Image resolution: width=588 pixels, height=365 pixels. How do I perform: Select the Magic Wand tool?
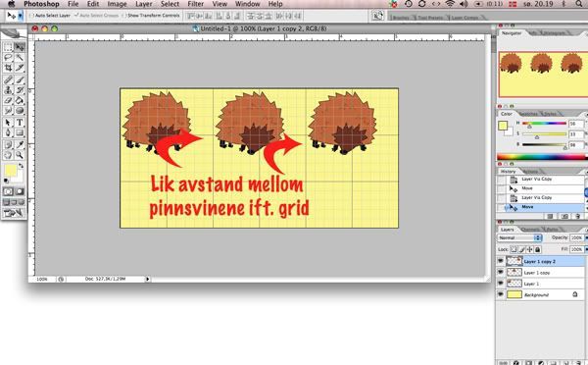20,58
